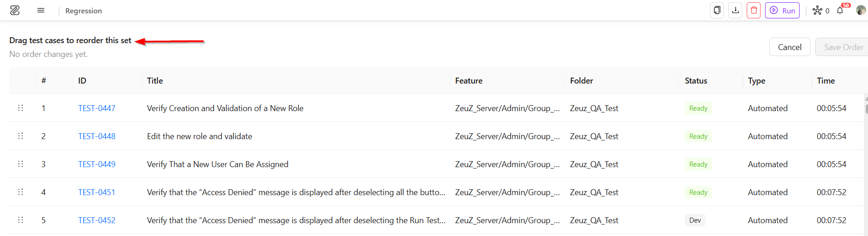Click the Status column header
This screenshot has width=868, height=236.
click(x=696, y=80)
